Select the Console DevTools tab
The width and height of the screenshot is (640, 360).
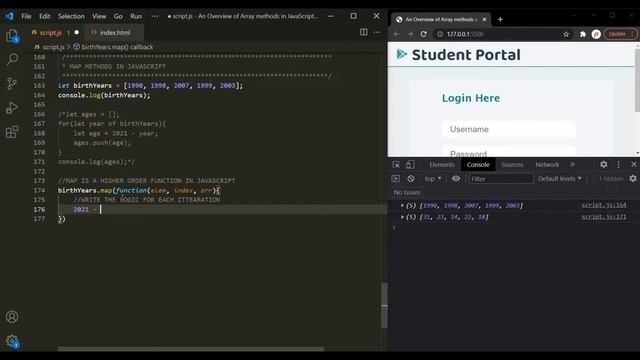(x=478, y=164)
